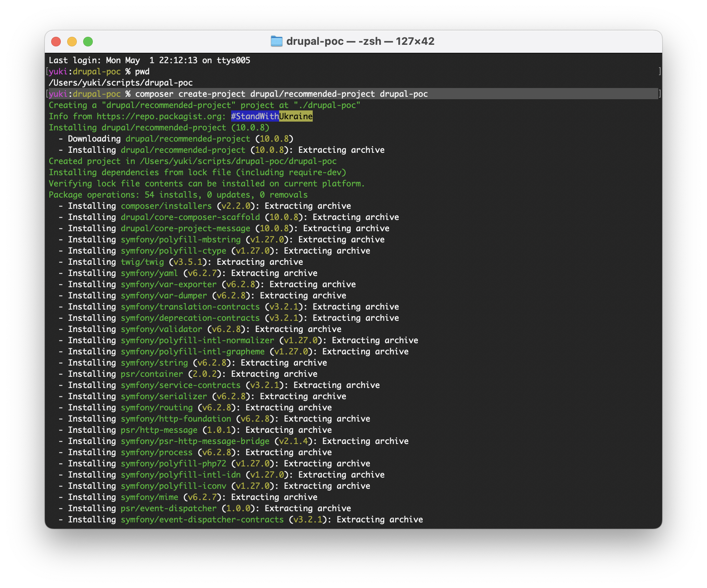Click symfony/string package name
707x588 pixels.
pos(154,363)
